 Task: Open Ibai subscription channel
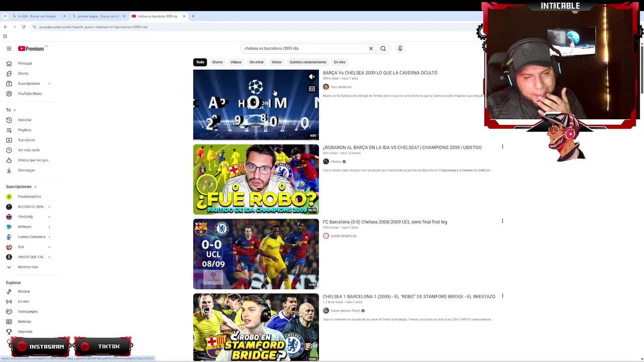coord(21,247)
